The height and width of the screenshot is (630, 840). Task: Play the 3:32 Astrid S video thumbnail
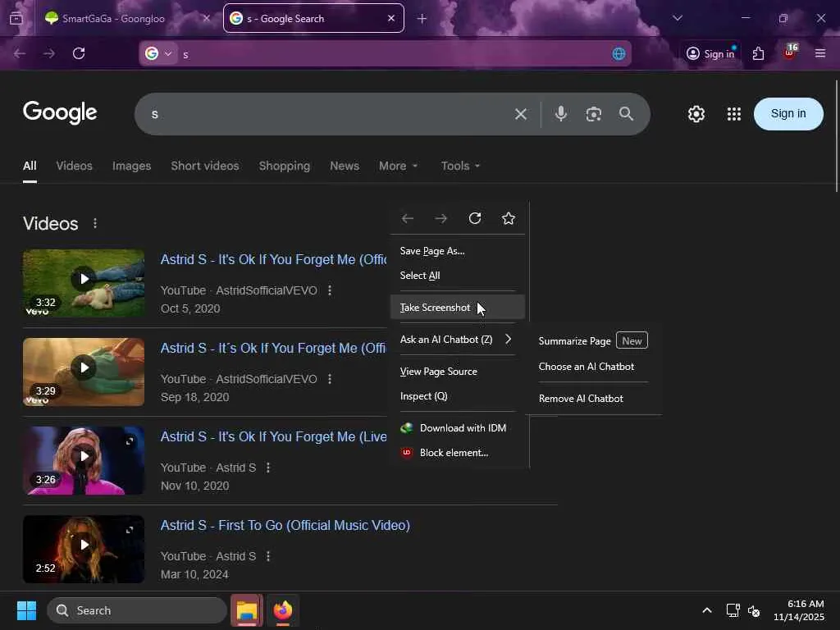84,282
